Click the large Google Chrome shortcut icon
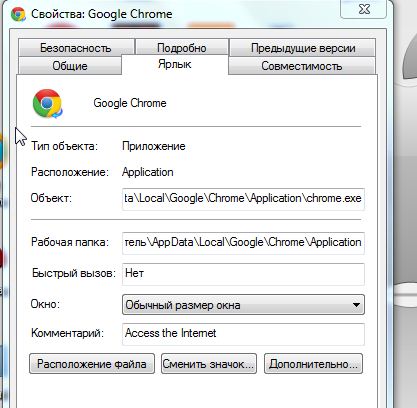Image resolution: width=417 pixels, height=408 pixels. (x=47, y=103)
